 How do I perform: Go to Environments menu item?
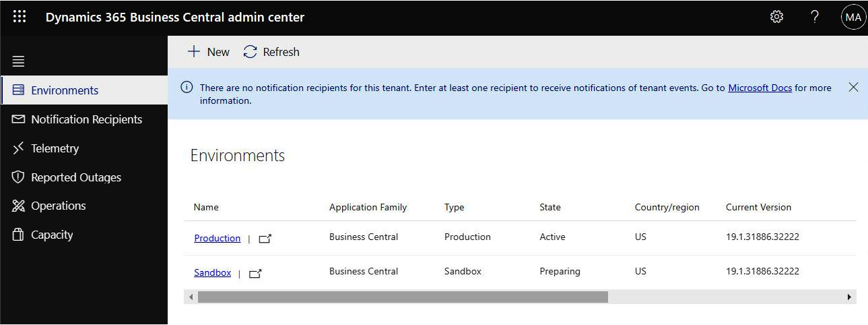point(84,90)
